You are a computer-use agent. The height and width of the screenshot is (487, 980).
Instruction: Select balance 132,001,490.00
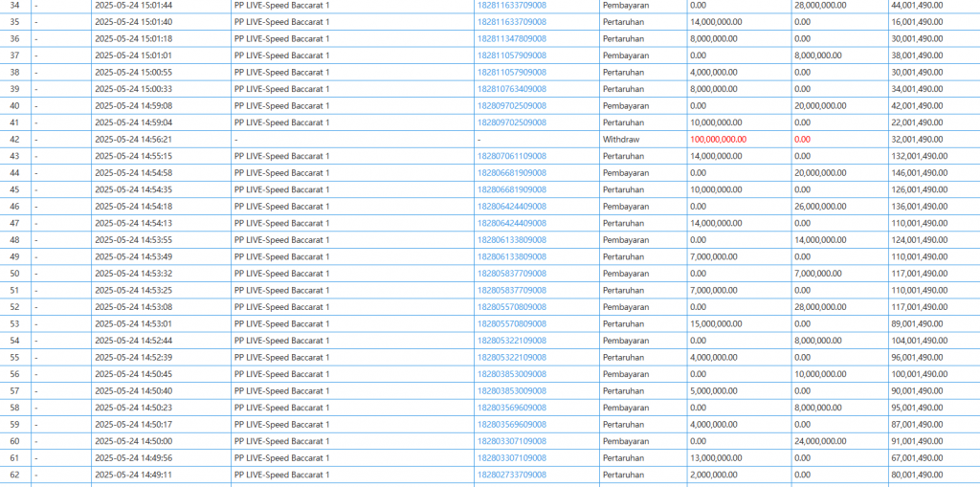tap(920, 156)
